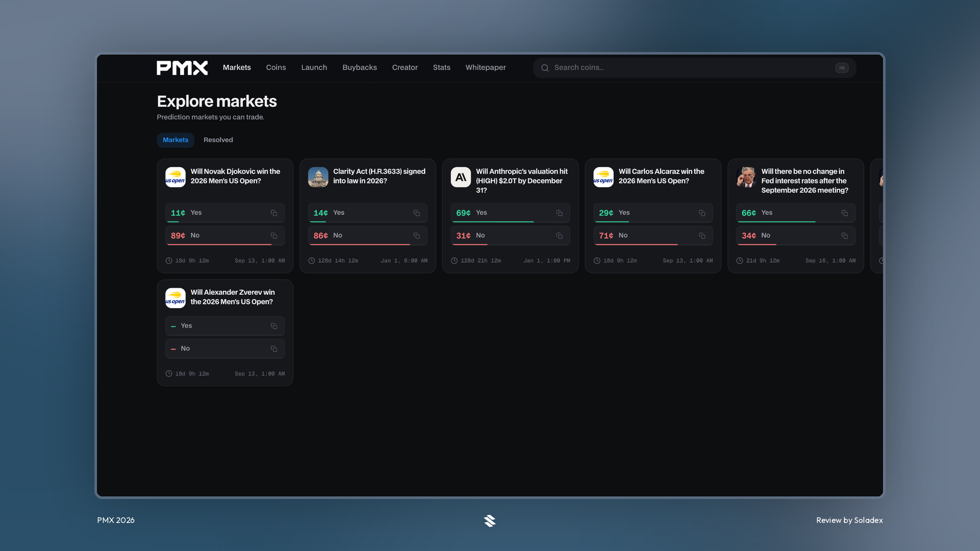The width and height of the screenshot is (980, 551).
Task: Click the 'Jan 1, 6:00 AM' date text
Action: pos(404,261)
